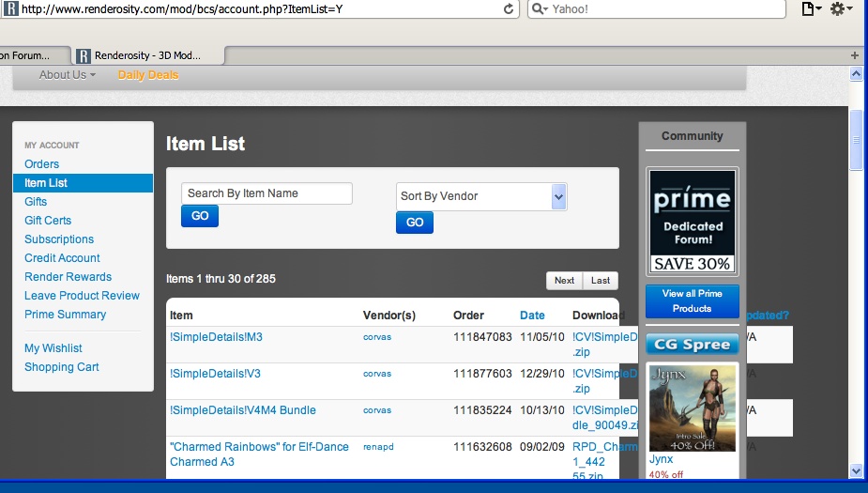Open the Jynx product title link
This screenshot has height=493, width=868.
coord(661,459)
